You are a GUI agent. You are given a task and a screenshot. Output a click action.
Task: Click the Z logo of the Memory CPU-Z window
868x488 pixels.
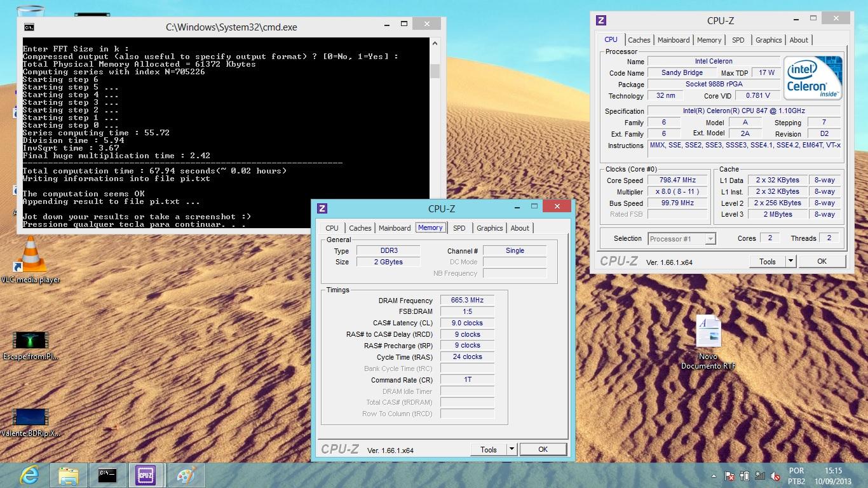tap(322, 208)
